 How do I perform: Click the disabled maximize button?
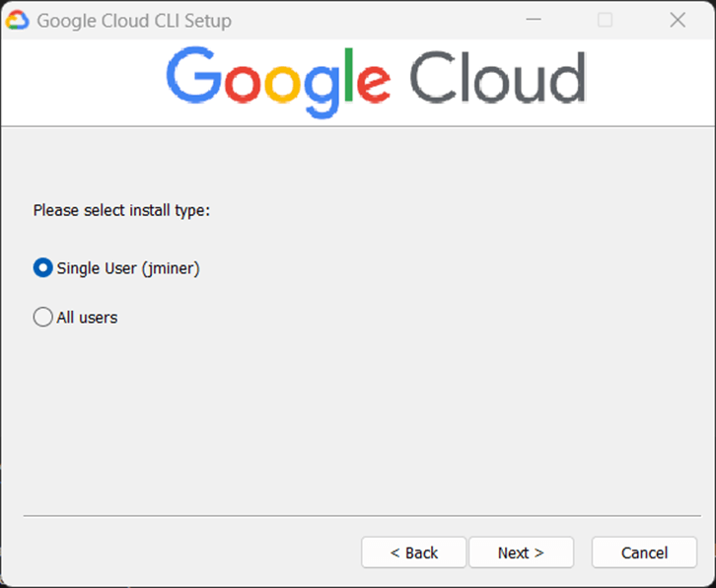605,20
